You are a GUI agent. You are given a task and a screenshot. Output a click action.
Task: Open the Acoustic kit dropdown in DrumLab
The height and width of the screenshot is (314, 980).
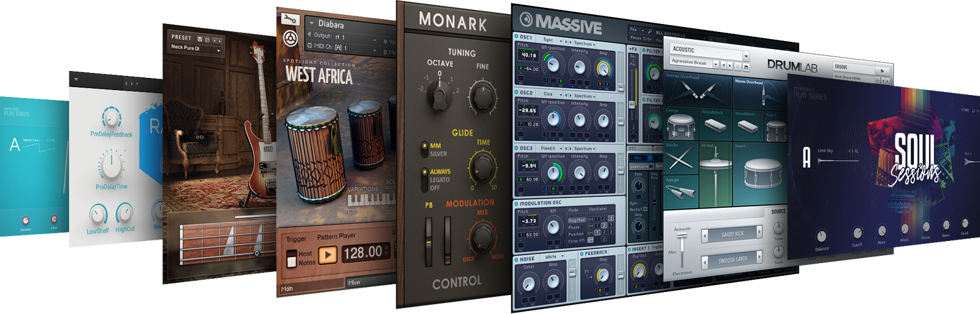pos(746,50)
